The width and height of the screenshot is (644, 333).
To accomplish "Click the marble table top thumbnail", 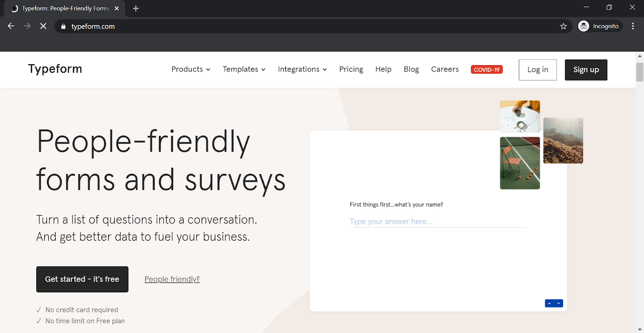I will click(520, 117).
